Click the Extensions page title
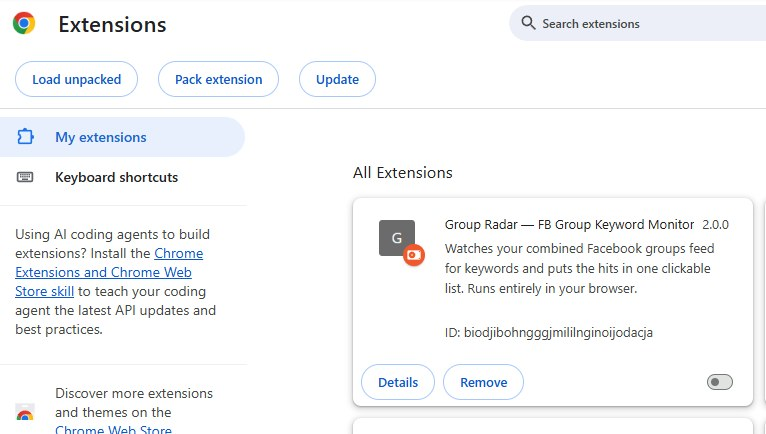 [112, 24]
